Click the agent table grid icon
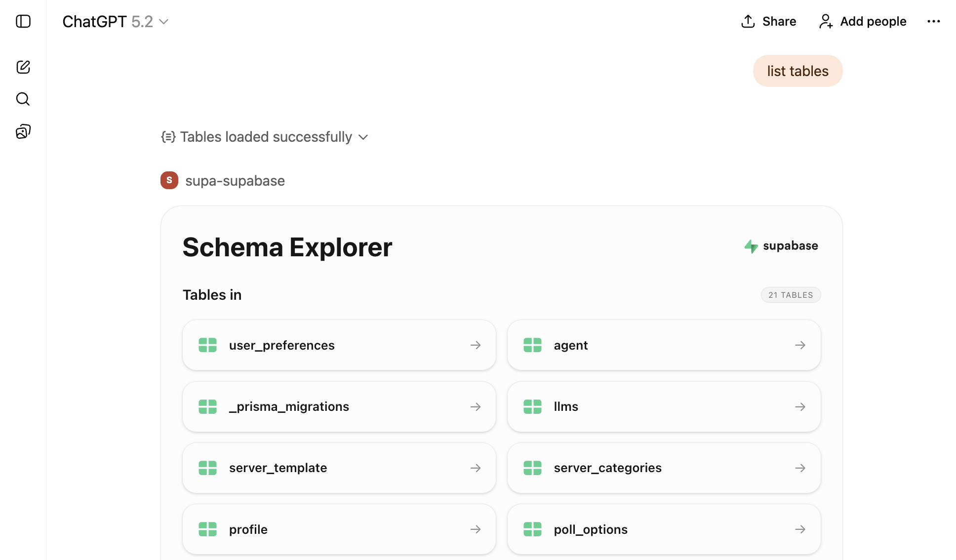 click(x=532, y=345)
